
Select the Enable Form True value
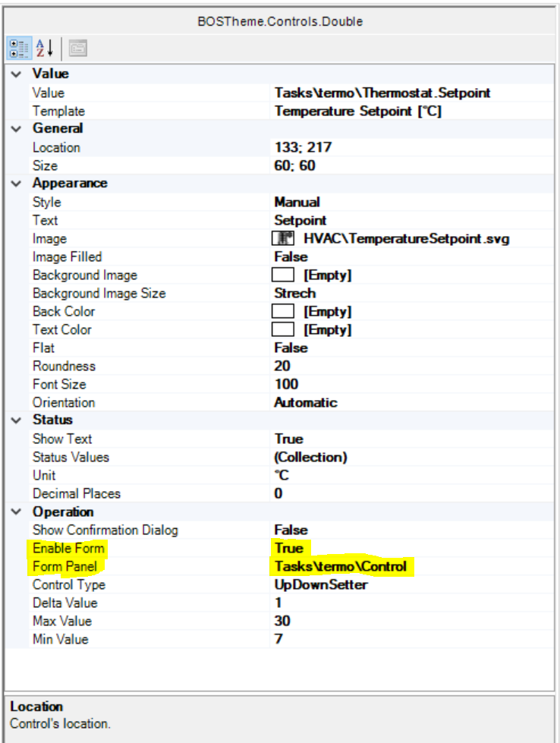tap(289, 548)
